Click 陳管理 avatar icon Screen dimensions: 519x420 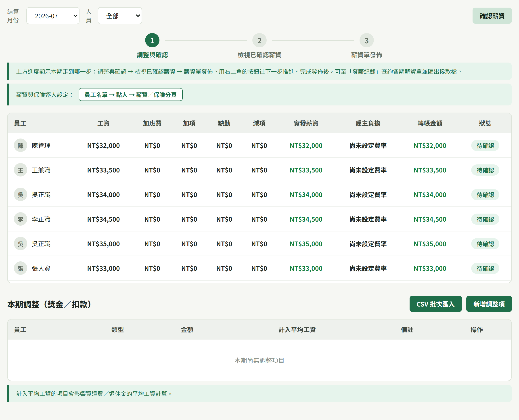(21, 145)
